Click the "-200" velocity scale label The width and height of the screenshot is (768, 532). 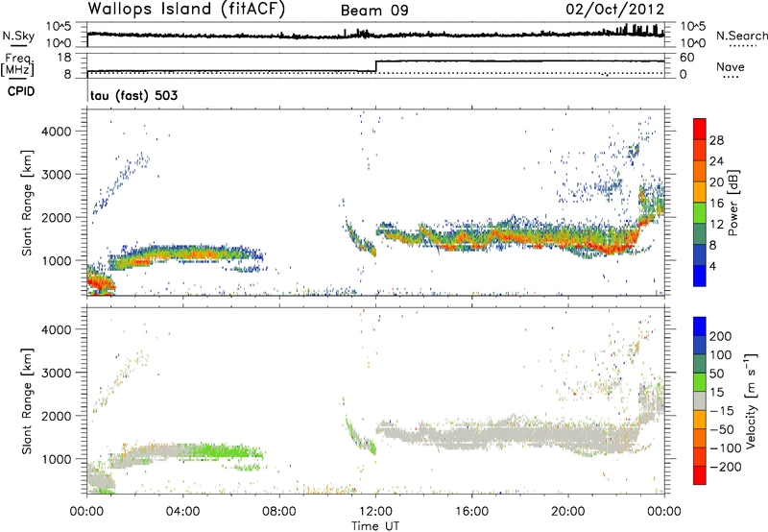pos(725,467)
